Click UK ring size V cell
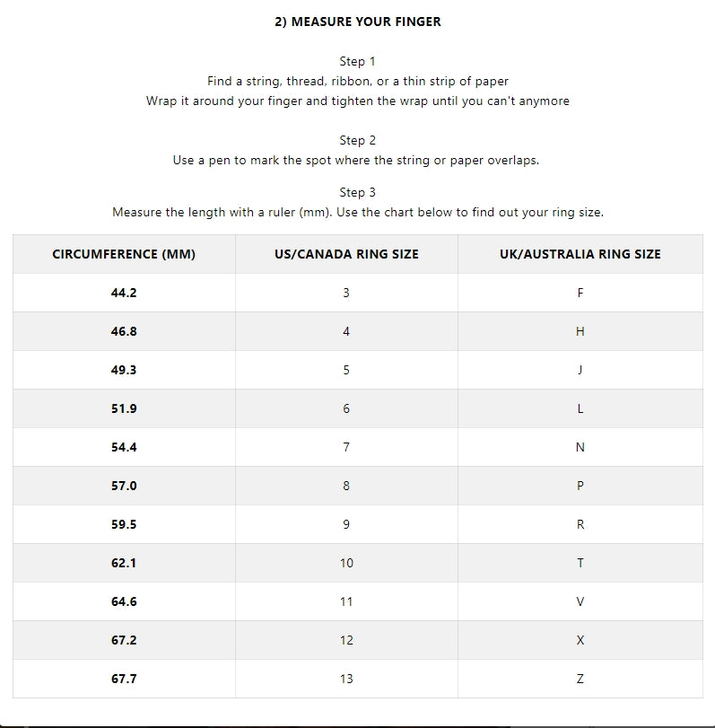 tap(580, 601)
